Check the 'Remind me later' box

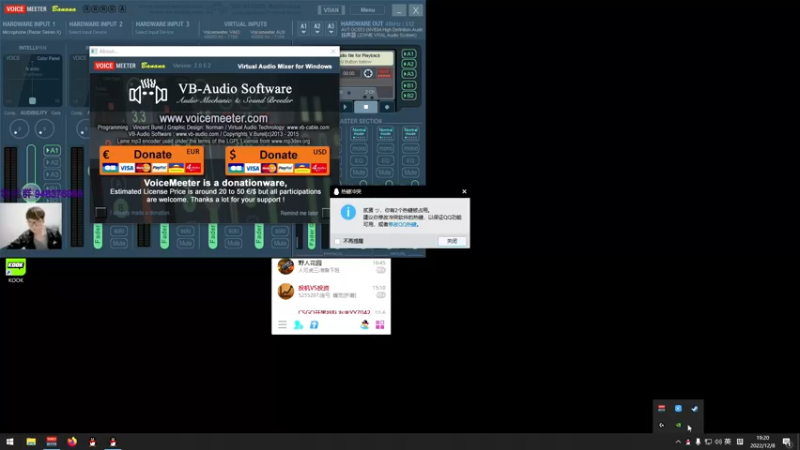pyautogui.click(x=326, y=213)
